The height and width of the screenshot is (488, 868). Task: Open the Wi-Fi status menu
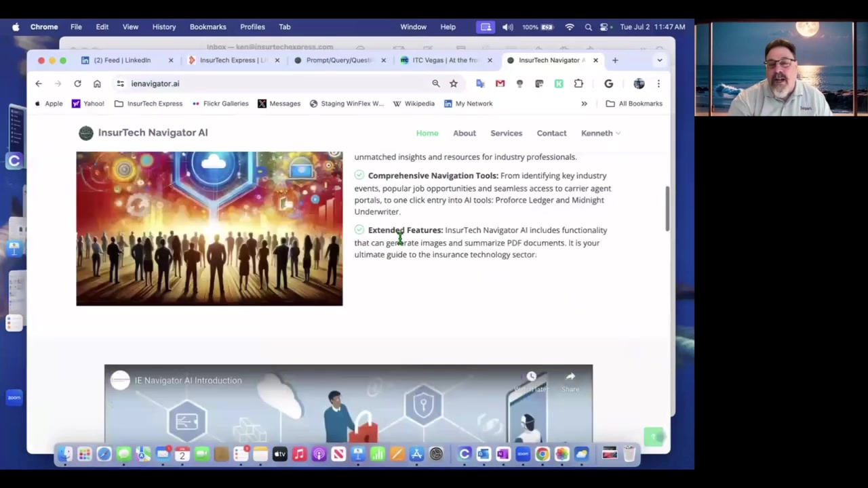(x=570, y=27)
